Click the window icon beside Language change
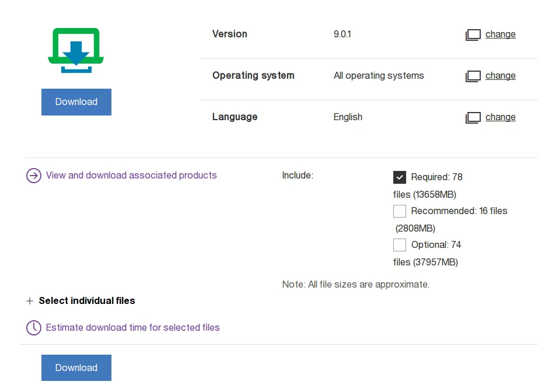 point(473,118)
